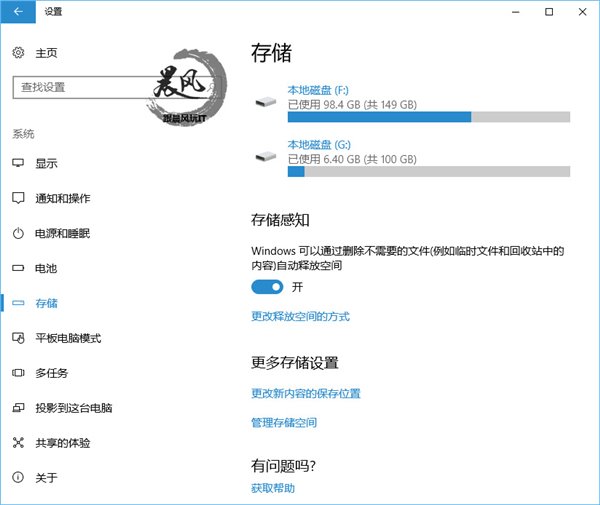This screenshot has height=505, width=600.
Task: Select 平板电脑模式 in the sidebar
Action: tap(68, 338)
